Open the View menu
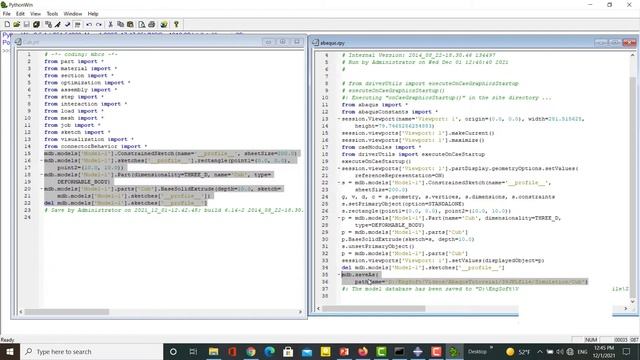This screenshot has width=640, height=360. point(36,13)
